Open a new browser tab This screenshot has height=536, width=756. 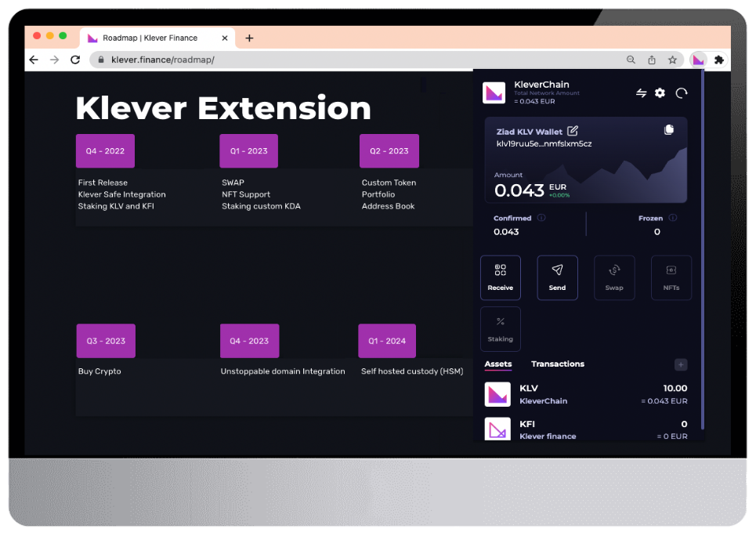tap(249, 38)
